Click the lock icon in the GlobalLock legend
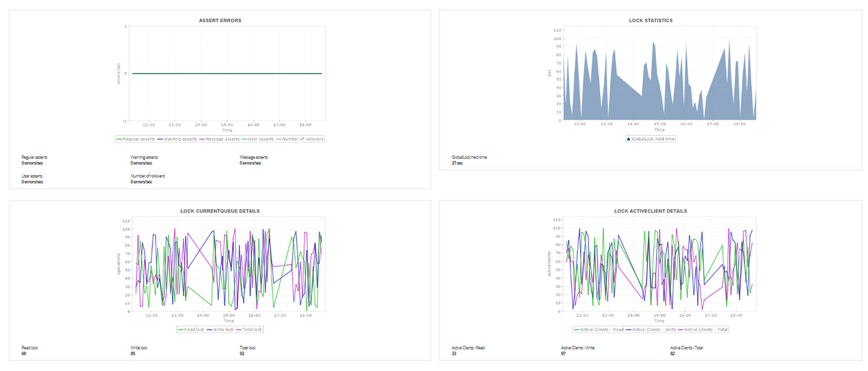The width and height of the screenshot is (868, 371). click(x=629, y=139)
